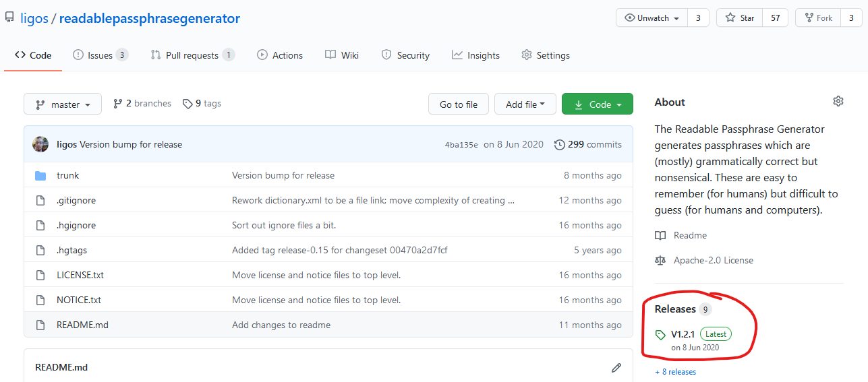The image size is (868, 382).
Task: Click the file icon beside NOTICE.txt
Action: 40,300
